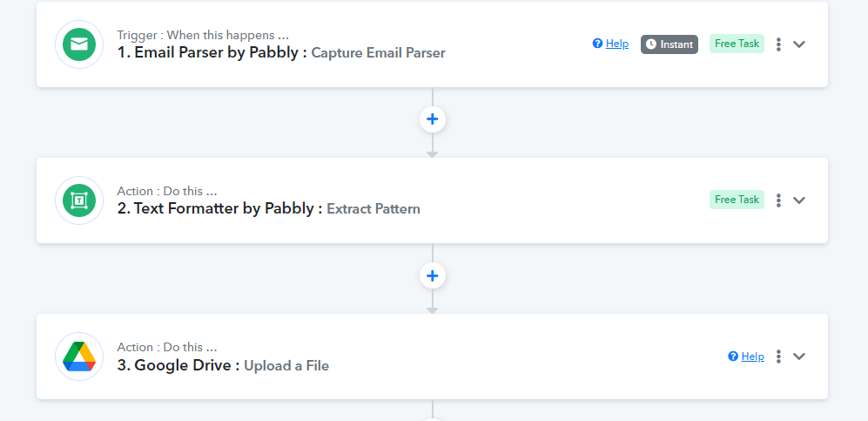Click the Google Drive logo icon
Image resolution: width=868 pixels, height=421 pixels.
tap(79, 356)
